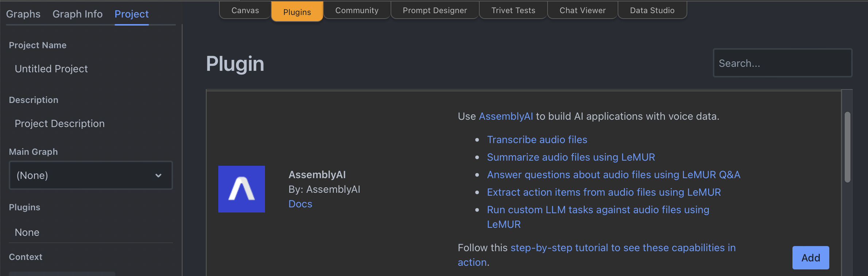Expand the Main Graph dropdown
868x276 pixels.
click(x=91, y=175)
